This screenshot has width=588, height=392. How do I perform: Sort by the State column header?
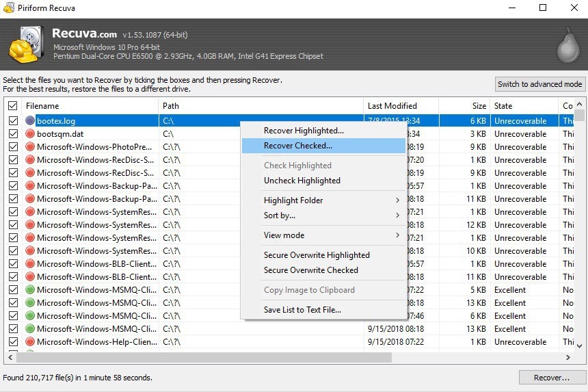[x=524, y=106]
